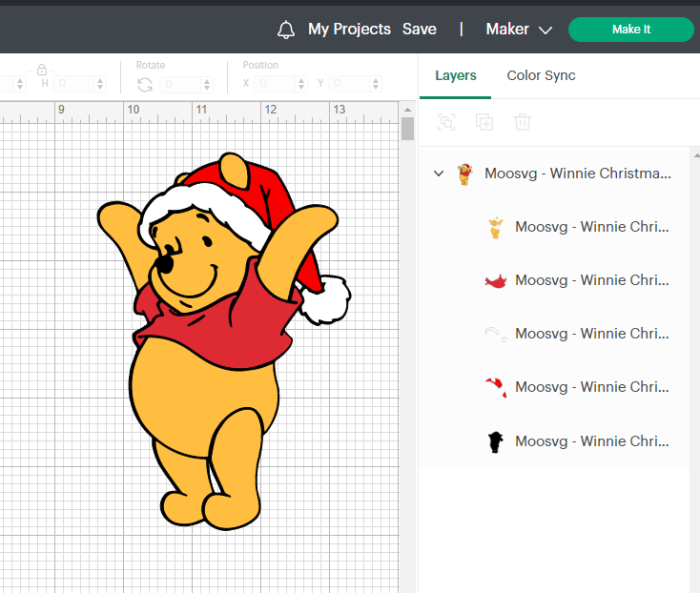The image size is (700, 593).
Task: Click the Position Y stepper arrows
Action: tap(376, 84)
